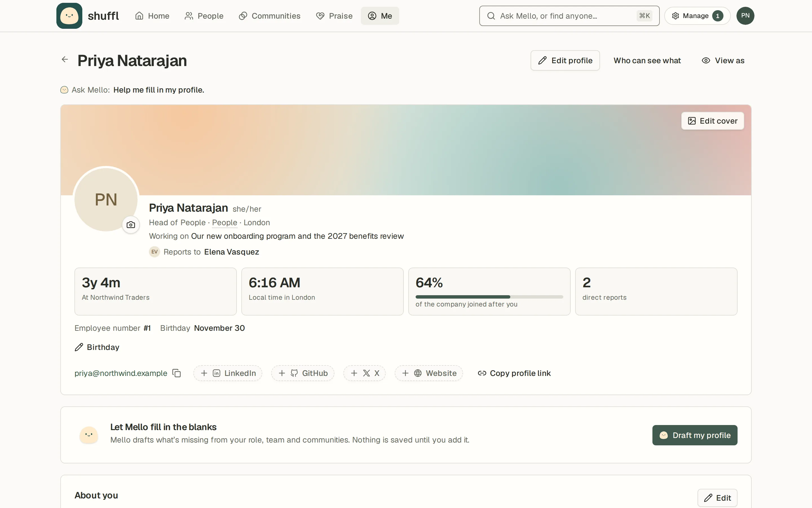Add a Website link
This screenshot has height=508, width=812.
tap(429, 373)
